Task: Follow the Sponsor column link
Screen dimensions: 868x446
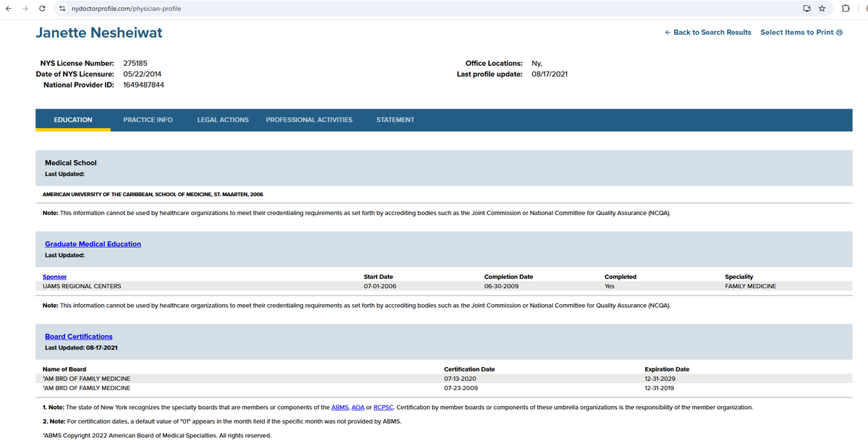Action: click(x=54, y=277)
